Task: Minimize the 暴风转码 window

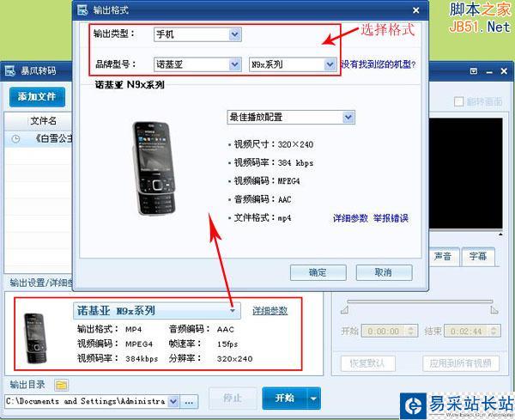Action: pyautogui.click(x=489, y=71)
